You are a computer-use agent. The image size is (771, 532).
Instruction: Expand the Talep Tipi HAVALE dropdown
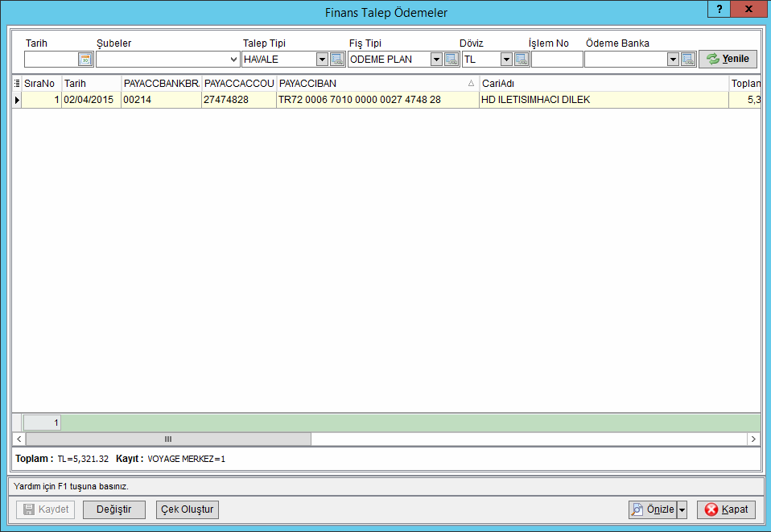pyautogui.click(x=322, y=60)
